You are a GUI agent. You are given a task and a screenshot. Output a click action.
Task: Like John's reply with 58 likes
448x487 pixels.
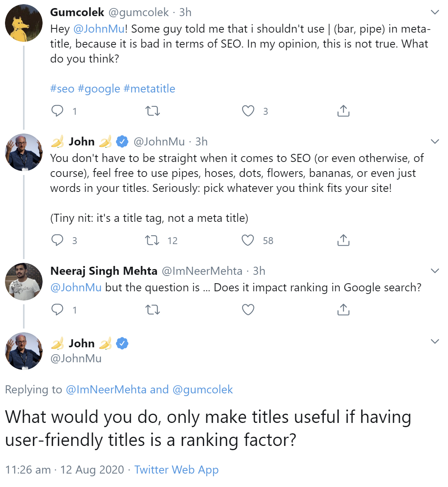tap(248, 240)
